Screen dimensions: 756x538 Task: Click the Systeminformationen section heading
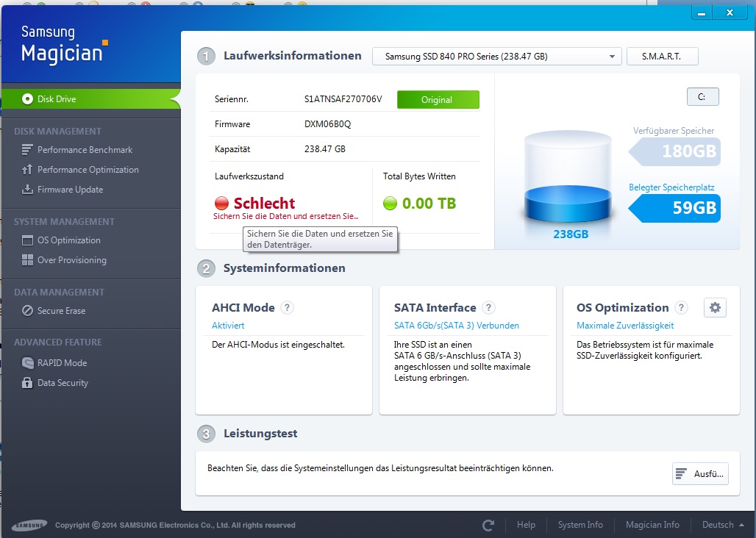pos(284,268)
